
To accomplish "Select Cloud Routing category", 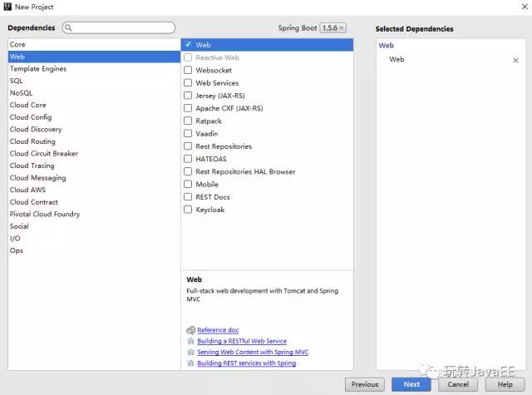I will click(94, 141).
